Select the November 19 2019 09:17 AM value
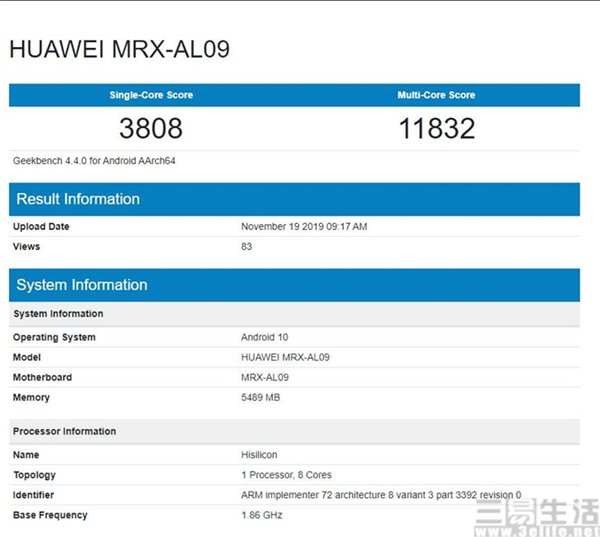This screenshot has width=600, height=537. pos(304,227)
